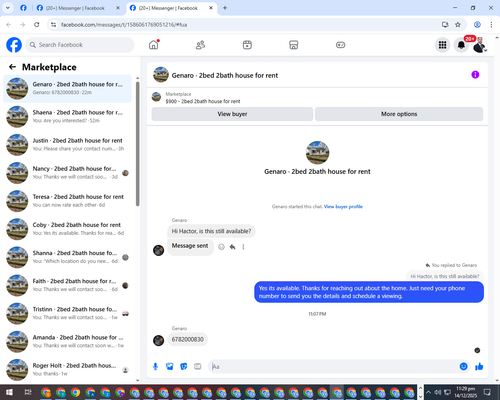Attach a photo with the image icon
Screen dimensions: 500x400
[170, 367]
